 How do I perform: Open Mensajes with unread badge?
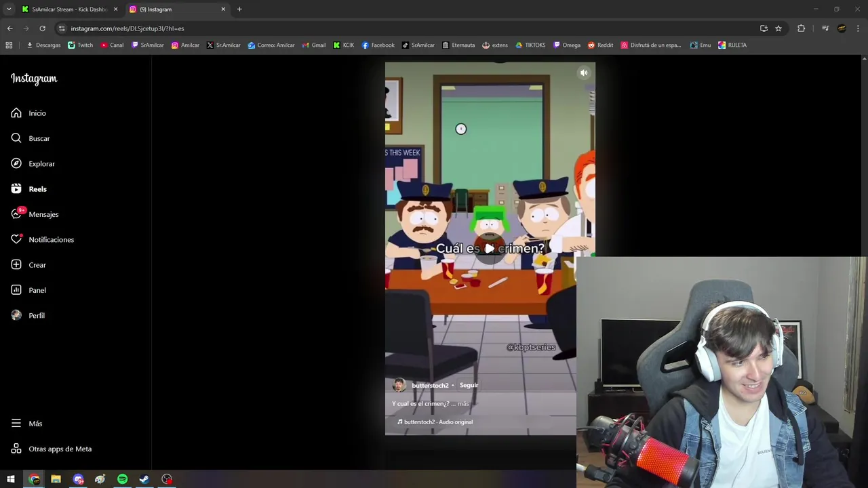tap(35, 214)
